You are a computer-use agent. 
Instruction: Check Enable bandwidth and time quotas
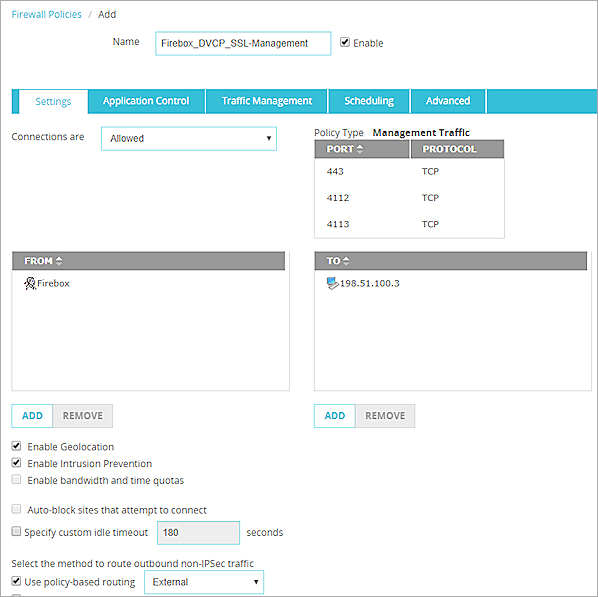pos(16,480)
